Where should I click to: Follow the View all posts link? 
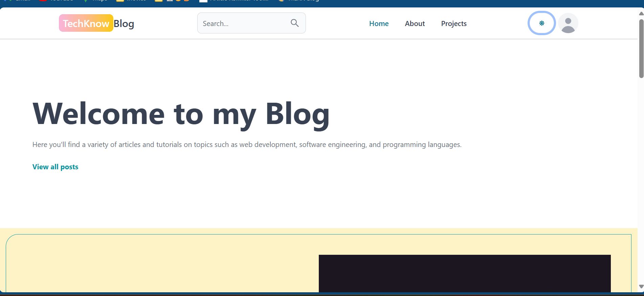click(55, 167)
